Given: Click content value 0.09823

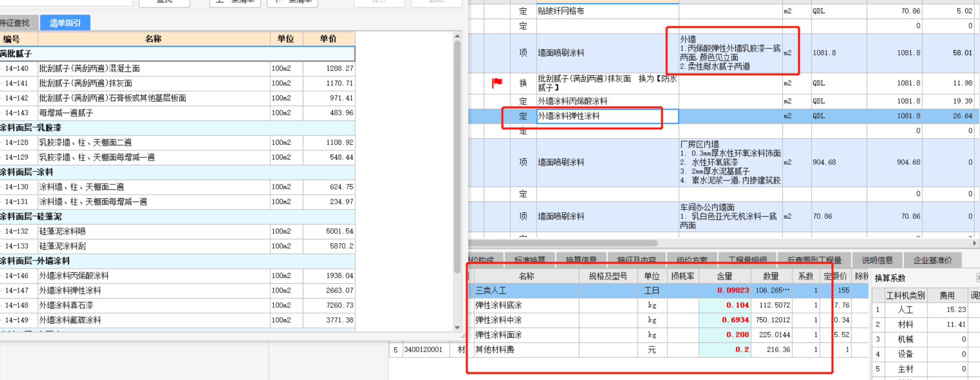Looking at the screenshot, I should [x=733, y=290].
